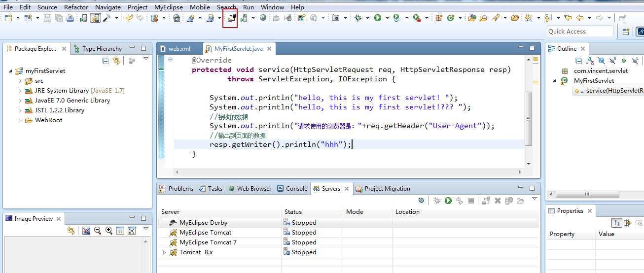Viewport: 644px width, 273px height.
Task: Click the Open Type folder icon in toolbar
Action: pos(472,18)
